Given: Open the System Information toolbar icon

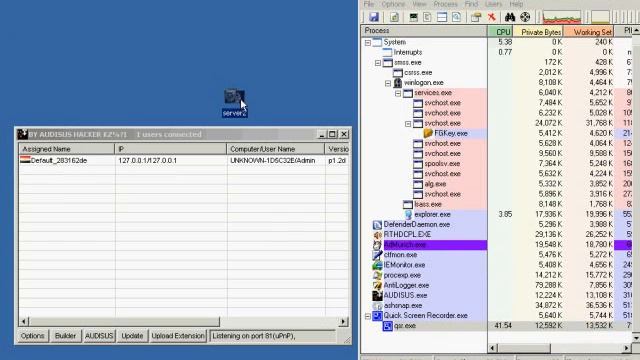Looking at the screenshot, I should (x=413, y=17).
